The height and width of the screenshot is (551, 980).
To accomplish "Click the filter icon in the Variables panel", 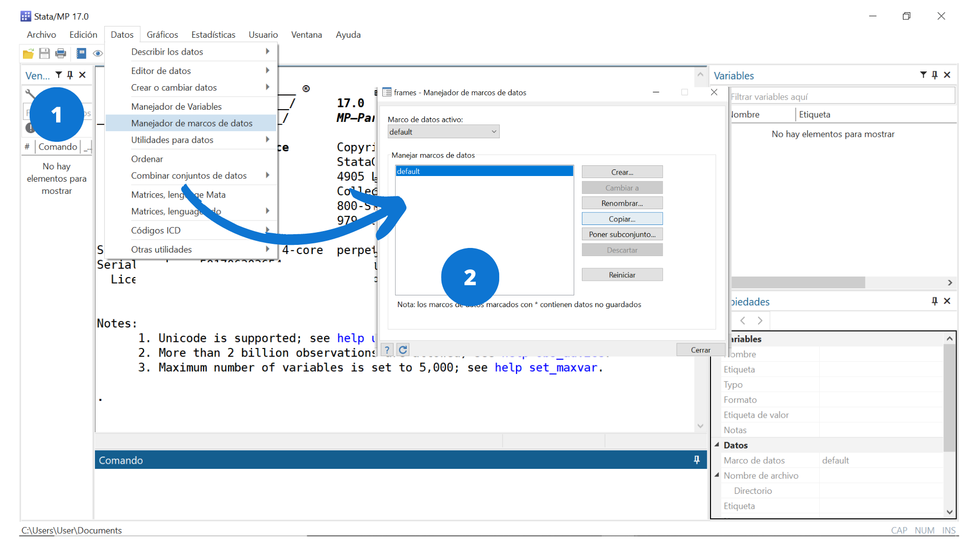I will click(923, 75).
